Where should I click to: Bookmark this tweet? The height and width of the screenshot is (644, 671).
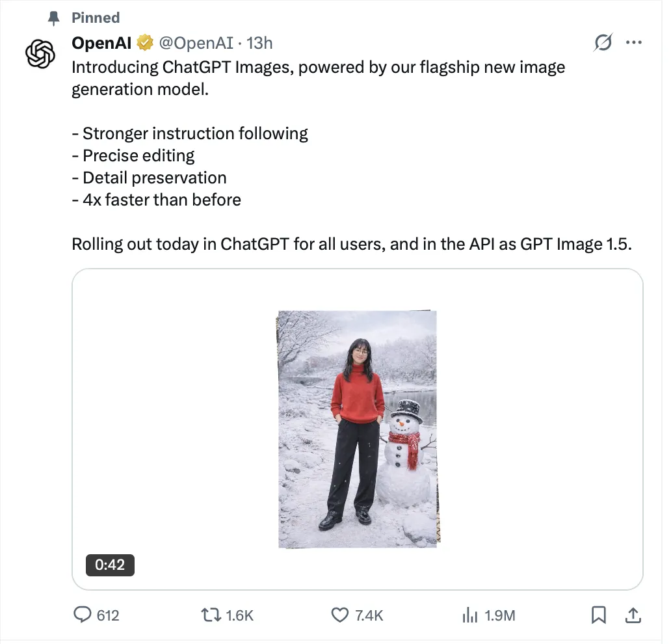coord(598,615)
